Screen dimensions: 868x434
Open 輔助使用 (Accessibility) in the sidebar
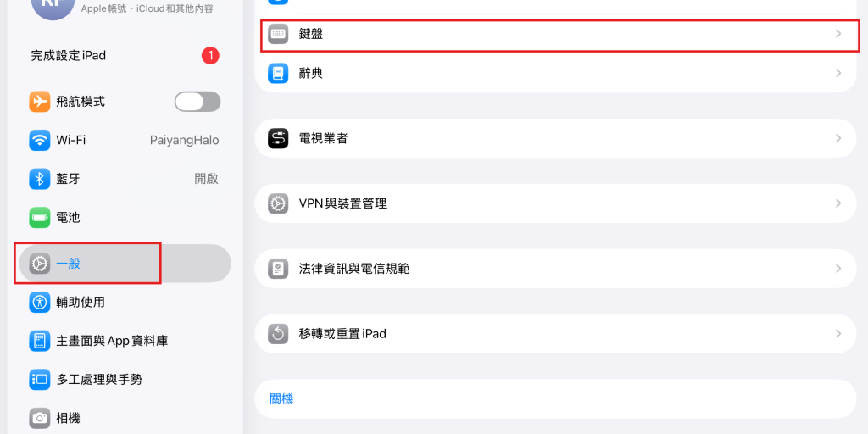point(125,303)
